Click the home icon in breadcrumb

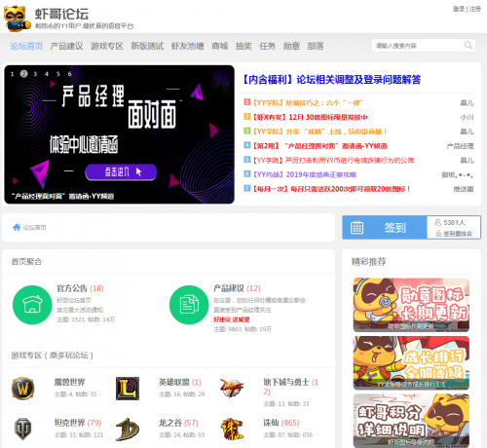click(17, 227)
